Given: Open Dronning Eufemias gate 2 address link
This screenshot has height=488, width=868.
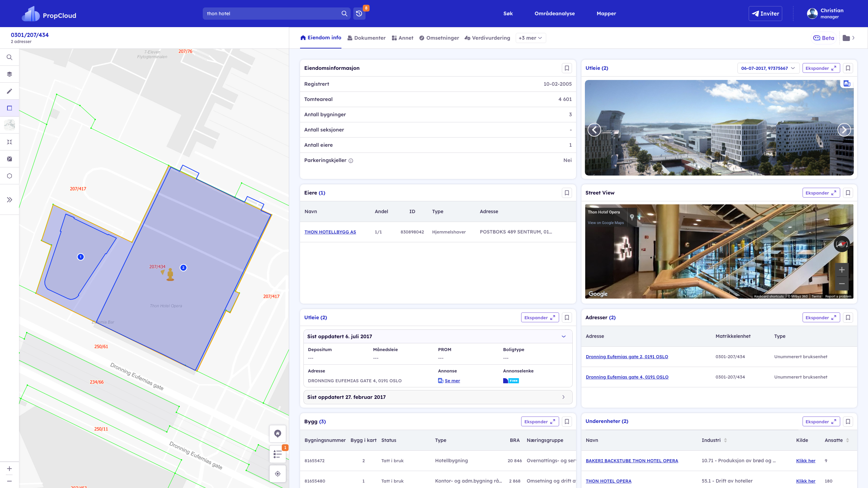Looking at the screenshot, I should point(627,357).
